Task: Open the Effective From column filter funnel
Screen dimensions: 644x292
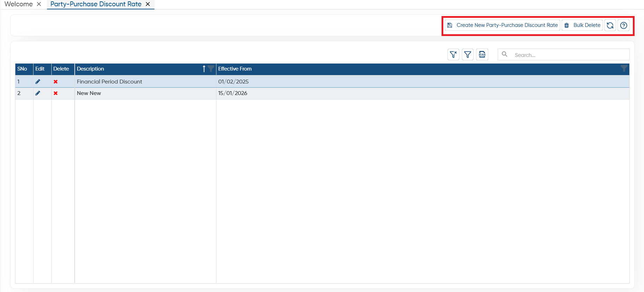Action: [624, 68]
